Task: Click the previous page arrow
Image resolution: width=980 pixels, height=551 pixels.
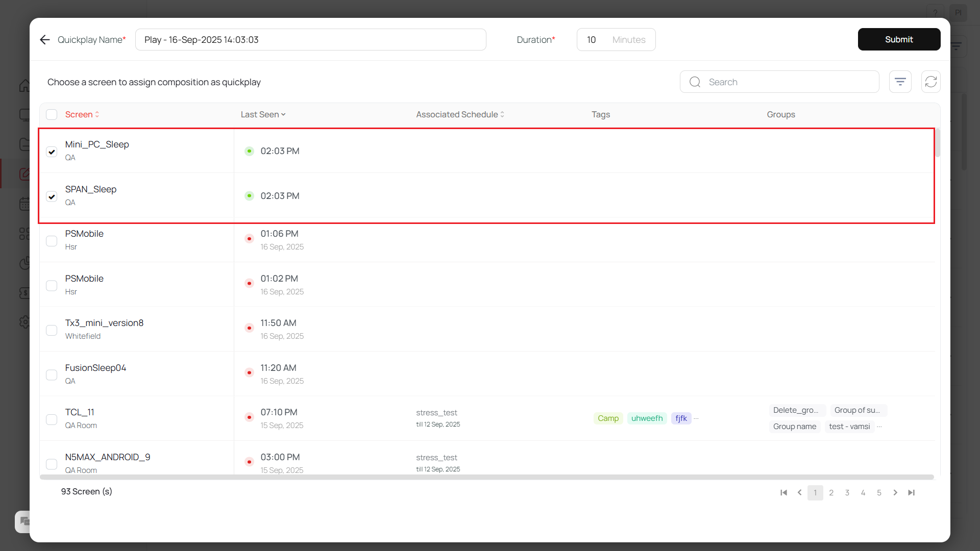Action: (x=799, y=492)
